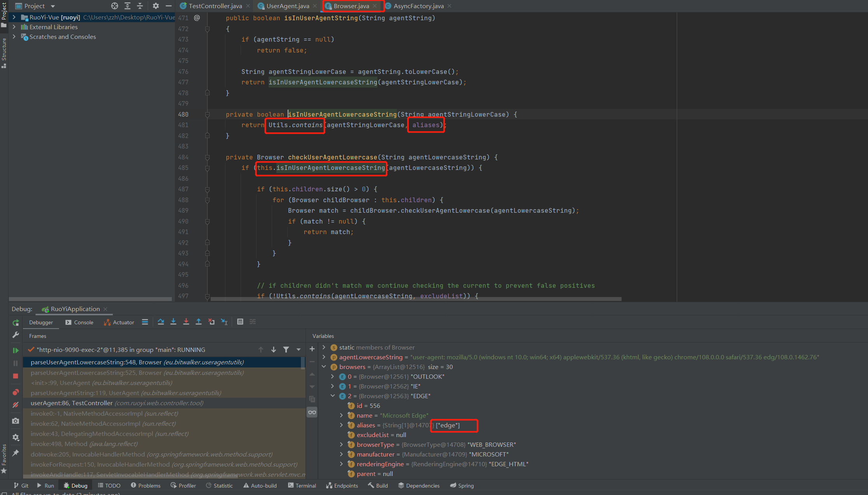Viewport: 868px width, 495px height.
Task: Open debug panel gear settings
Action: (16, 437)
